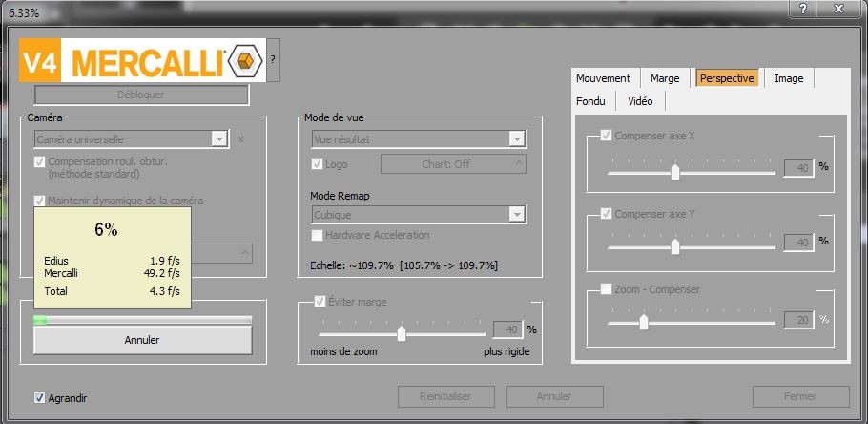The height and width of the screenshot is (424, 868).
Task: Click the Total 4.3 f/s line
Action: [x=112, y=290]
